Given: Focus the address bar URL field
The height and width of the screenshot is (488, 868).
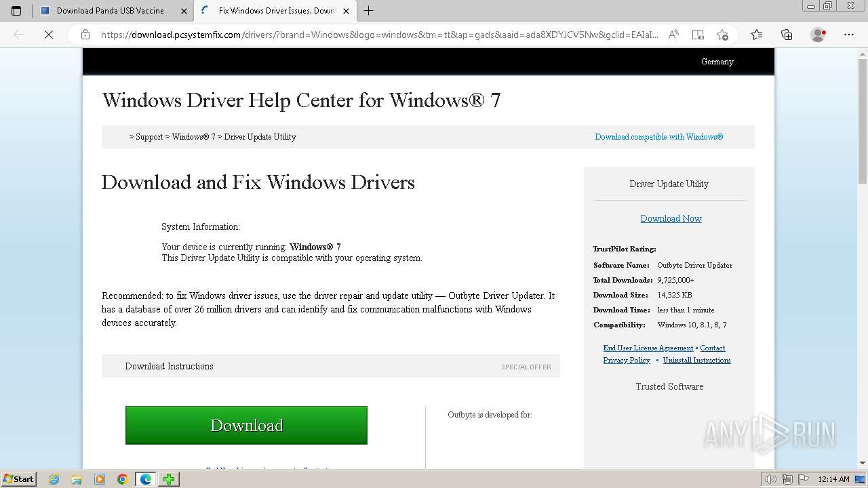Looking at the screenshot, I should click(x=380, y=35).
